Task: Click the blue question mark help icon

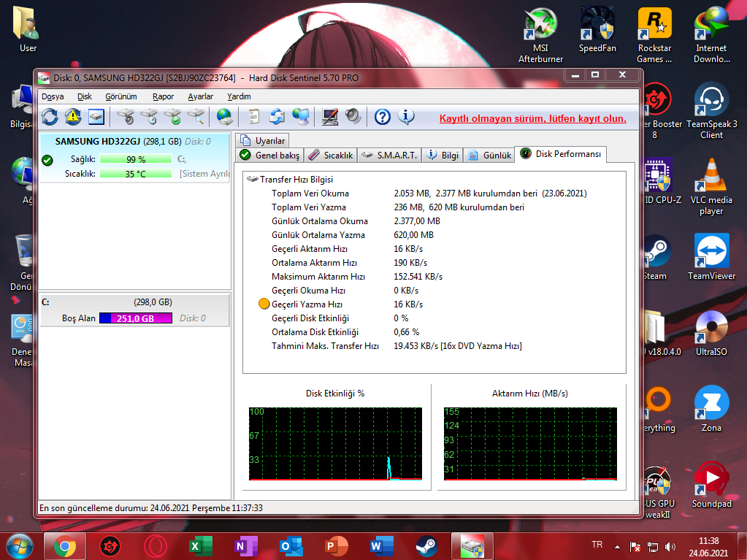Action: coord(382,117)
